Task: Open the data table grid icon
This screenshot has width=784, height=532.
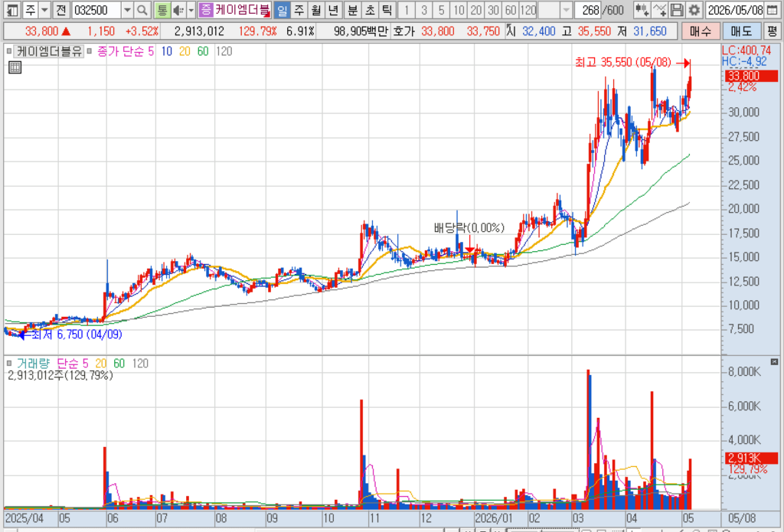Action: tap(15, 67)
